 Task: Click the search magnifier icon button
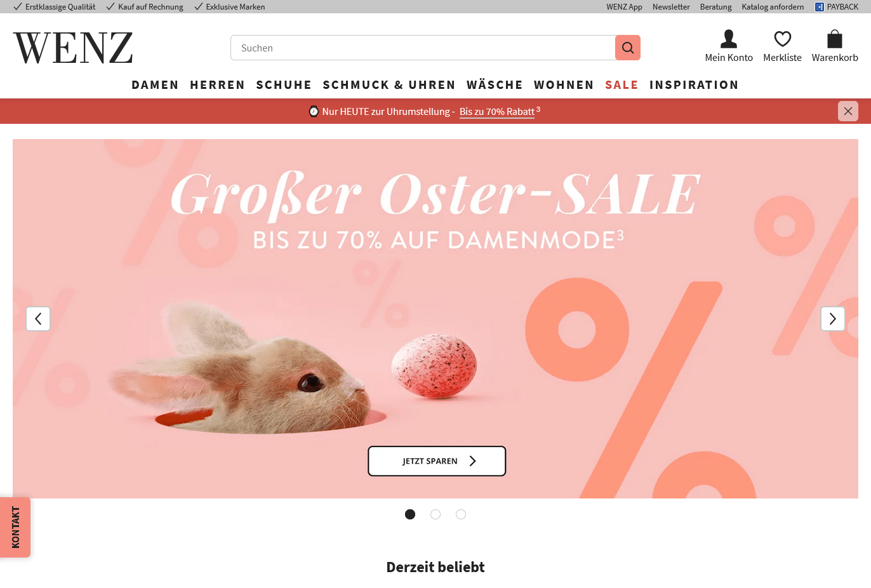pos(627,48)
